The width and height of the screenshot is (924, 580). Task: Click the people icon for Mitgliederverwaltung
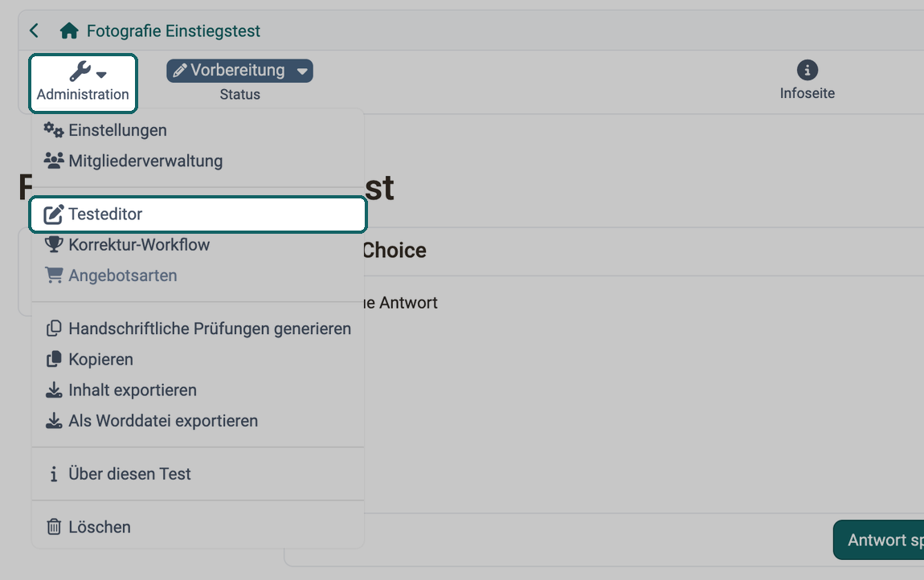click(54, 161)
